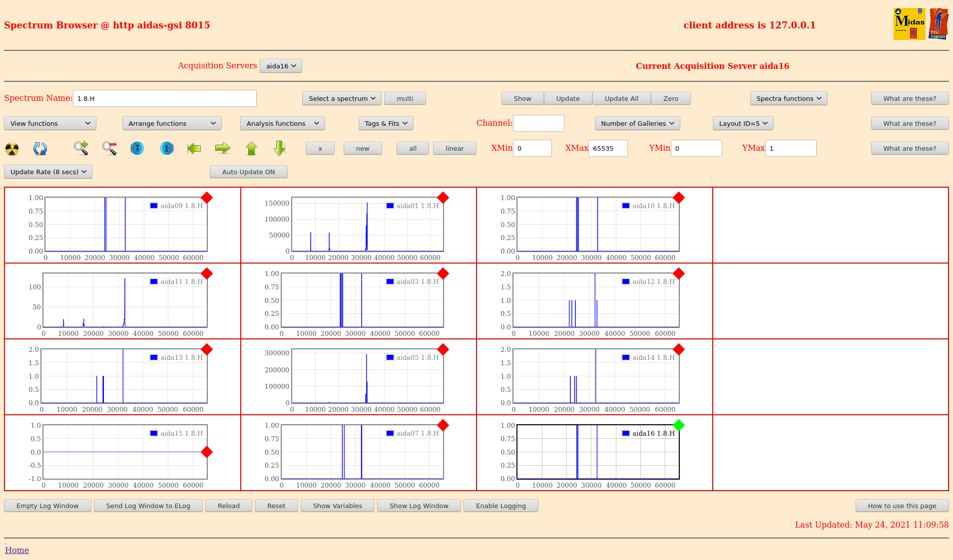Click What are these? beside YMax
This screenshot has height=560, width=953.
pyautogui.click(x=910, y=148)
